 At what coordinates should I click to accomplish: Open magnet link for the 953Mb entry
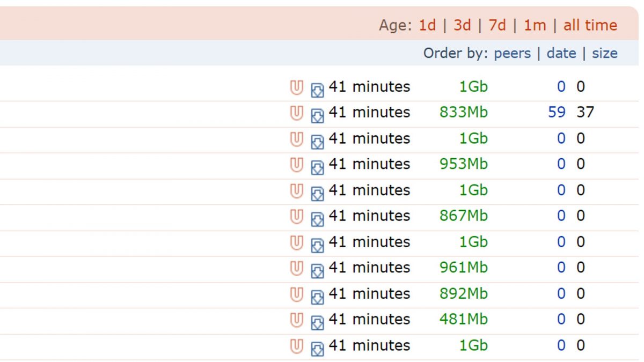(x=296, y=165)
